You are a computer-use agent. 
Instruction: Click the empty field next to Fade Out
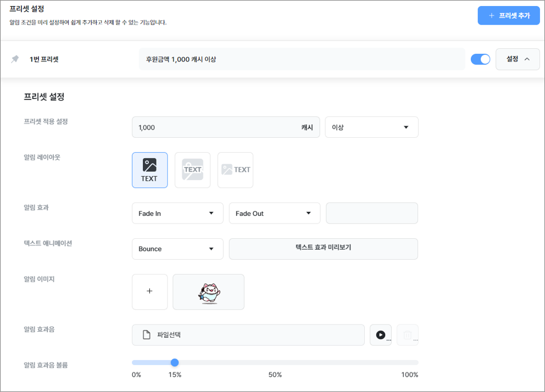(x=372, y=213)
